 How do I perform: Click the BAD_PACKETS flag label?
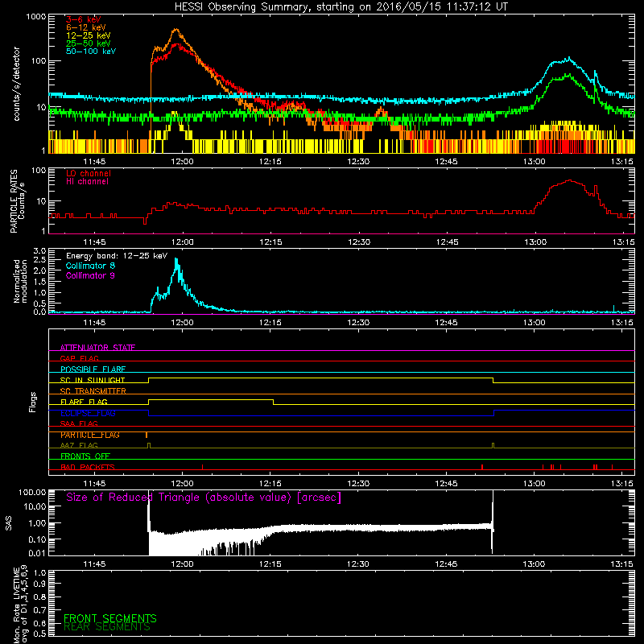pos(88,467)
